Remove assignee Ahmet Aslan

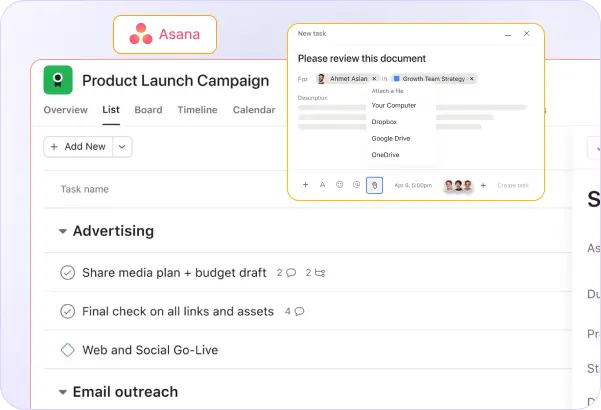click(374, 79)
